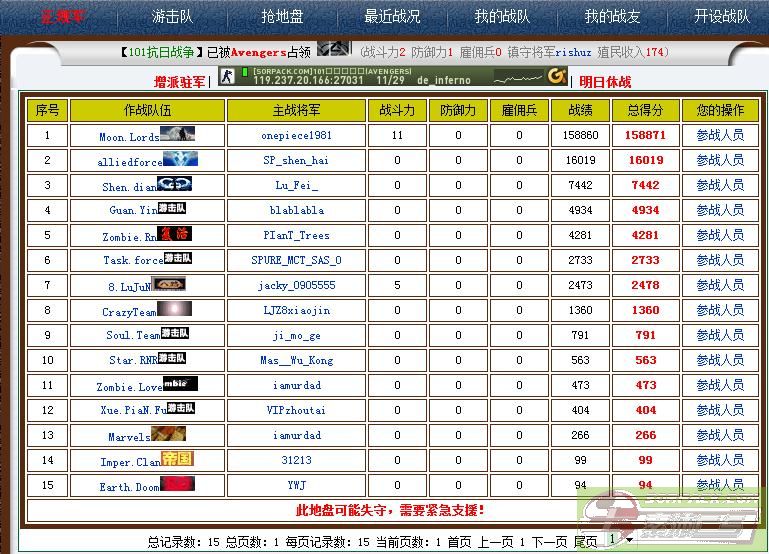
Task: Open the 游击队 menu item
Action: pos(172,16)
